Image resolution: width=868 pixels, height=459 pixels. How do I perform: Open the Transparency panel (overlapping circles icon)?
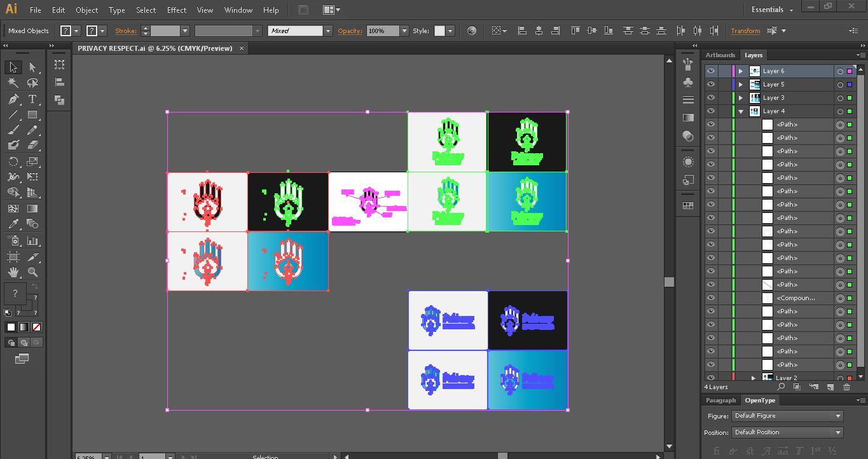[x=687, y=135]
